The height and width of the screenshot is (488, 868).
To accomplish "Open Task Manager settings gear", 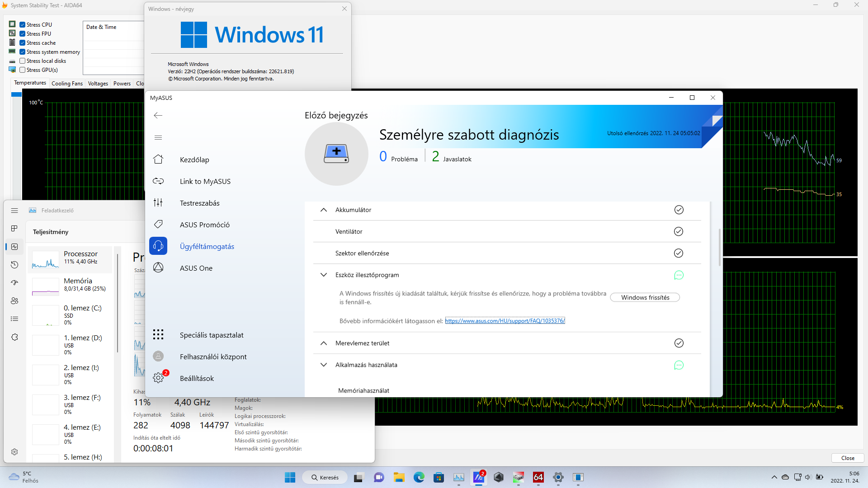I will pos(14,452).
